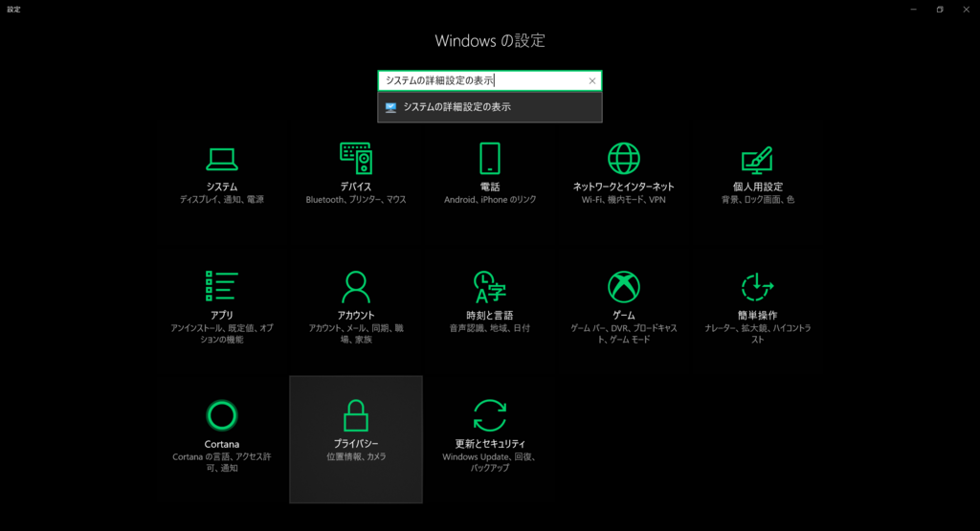Screen dimensions: 980x531
Task: Click the Wi-Fi、機内モード、VPN description
Action: (x=624, y=200)
